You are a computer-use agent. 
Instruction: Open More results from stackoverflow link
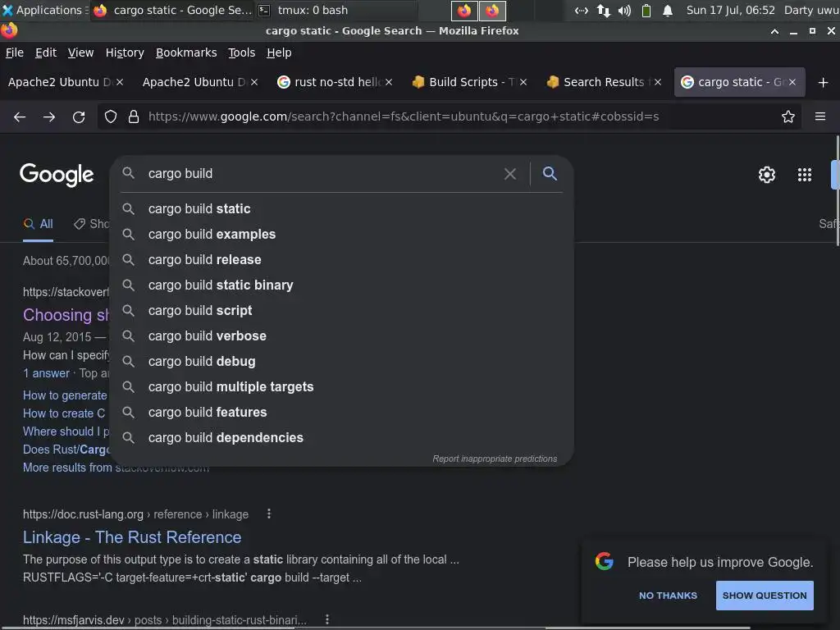tap(116, 468)
